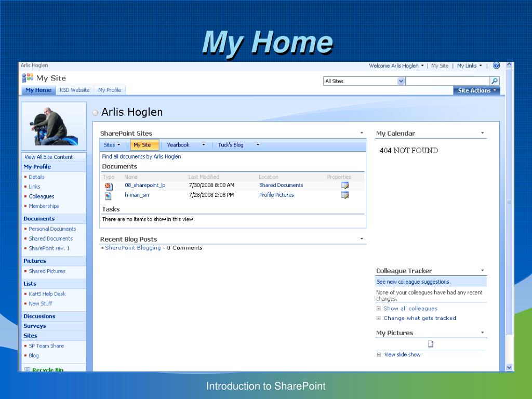
Task: Select the Yearbook site tab
Action: pyautogui.click(x=178, y=145)
